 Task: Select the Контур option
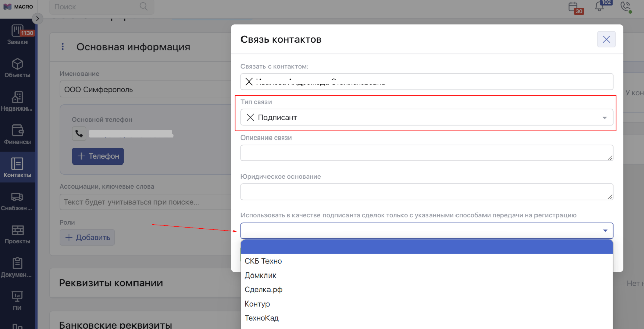point(257,304)
